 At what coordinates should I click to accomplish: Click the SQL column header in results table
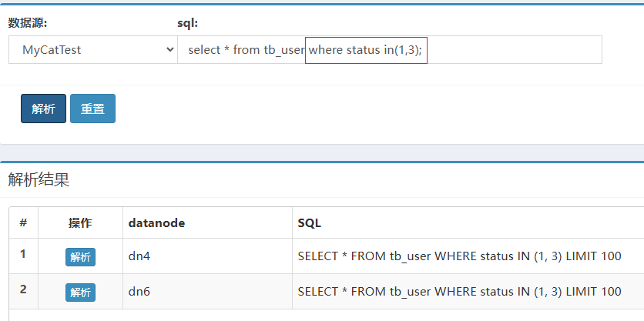pos(310,222)
